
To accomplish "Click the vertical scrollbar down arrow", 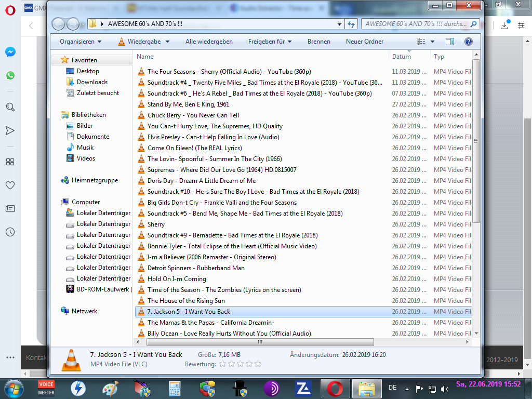I will (x=476, y=334).
